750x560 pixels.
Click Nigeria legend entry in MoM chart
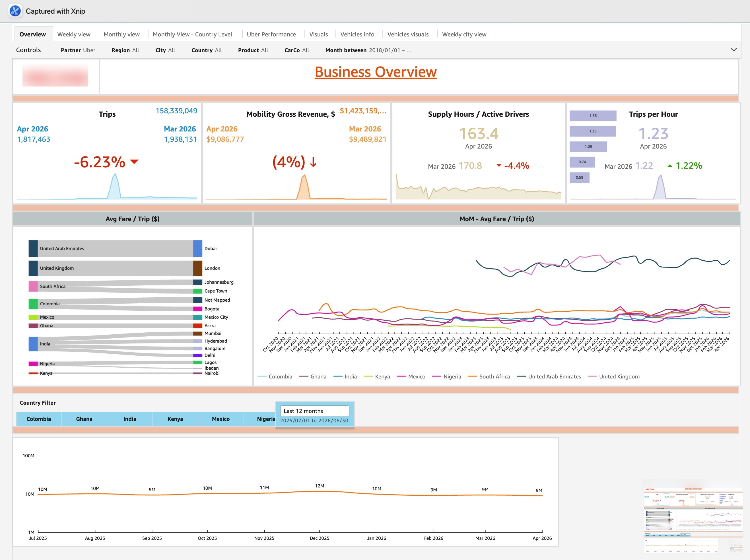pyautogui.click(x=447, y=377)
